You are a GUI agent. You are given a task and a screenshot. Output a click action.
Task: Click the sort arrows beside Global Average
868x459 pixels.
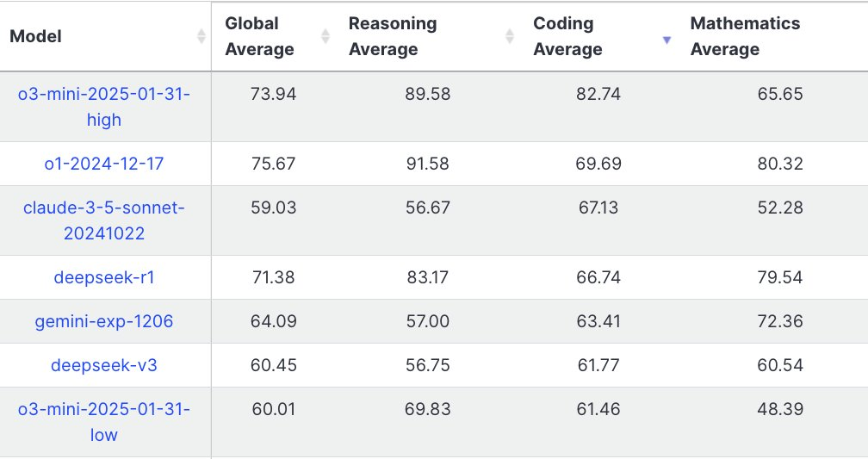[x=325, y=36]
